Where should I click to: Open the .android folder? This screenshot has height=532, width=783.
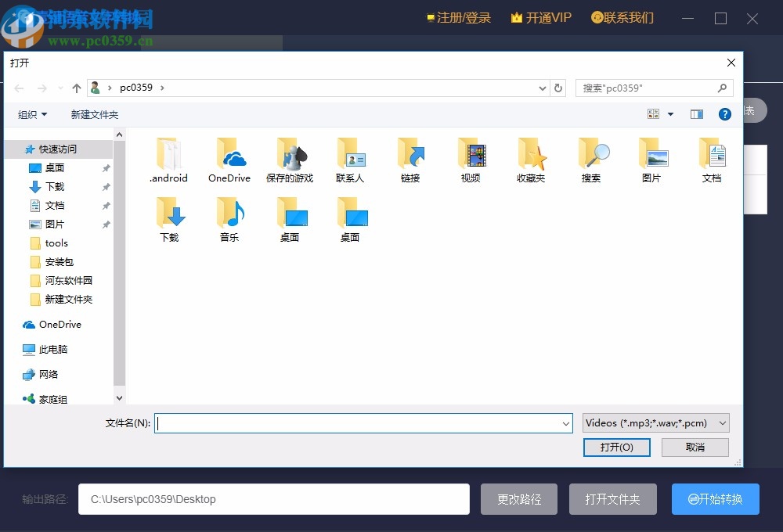[169, 160]
